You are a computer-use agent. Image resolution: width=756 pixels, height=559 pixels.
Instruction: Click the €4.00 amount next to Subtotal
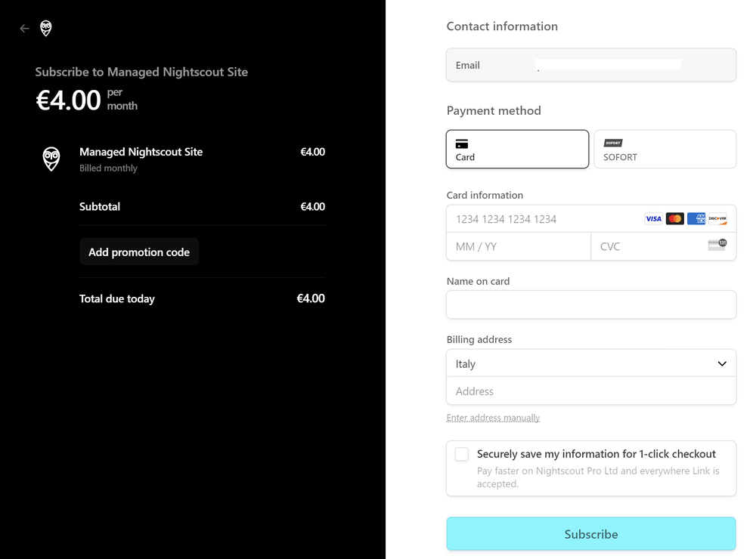pyautogui.click(x=312, y=207)
